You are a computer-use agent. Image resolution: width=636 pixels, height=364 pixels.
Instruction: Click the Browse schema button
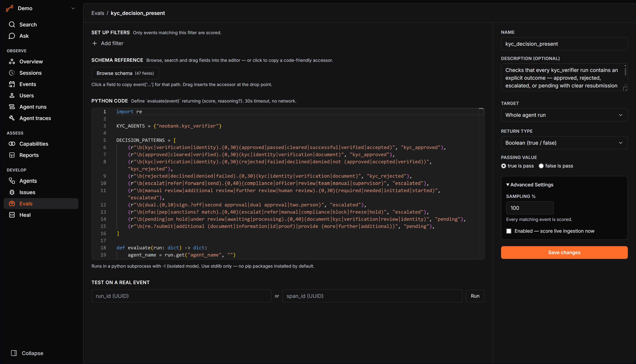click(x=125, y=73)
